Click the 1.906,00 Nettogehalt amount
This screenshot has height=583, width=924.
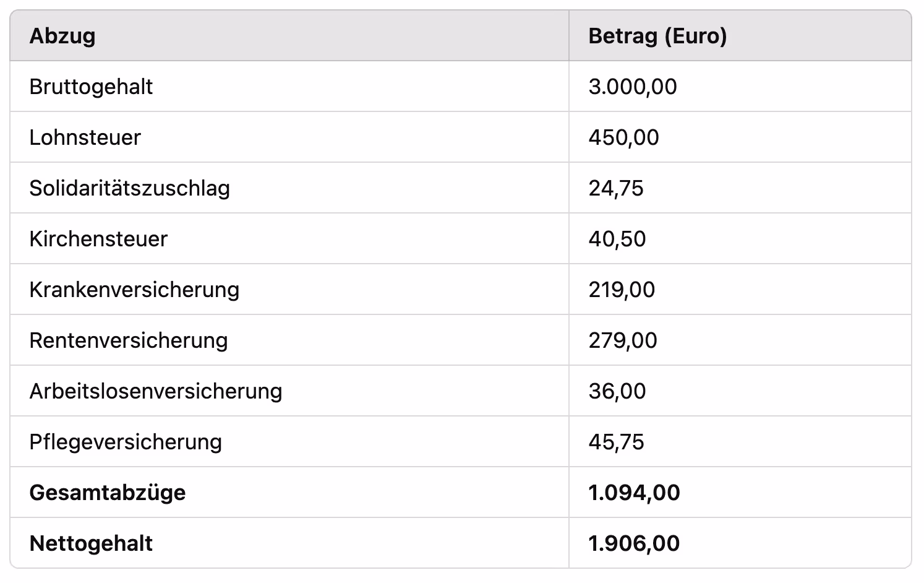coord(634,543)
